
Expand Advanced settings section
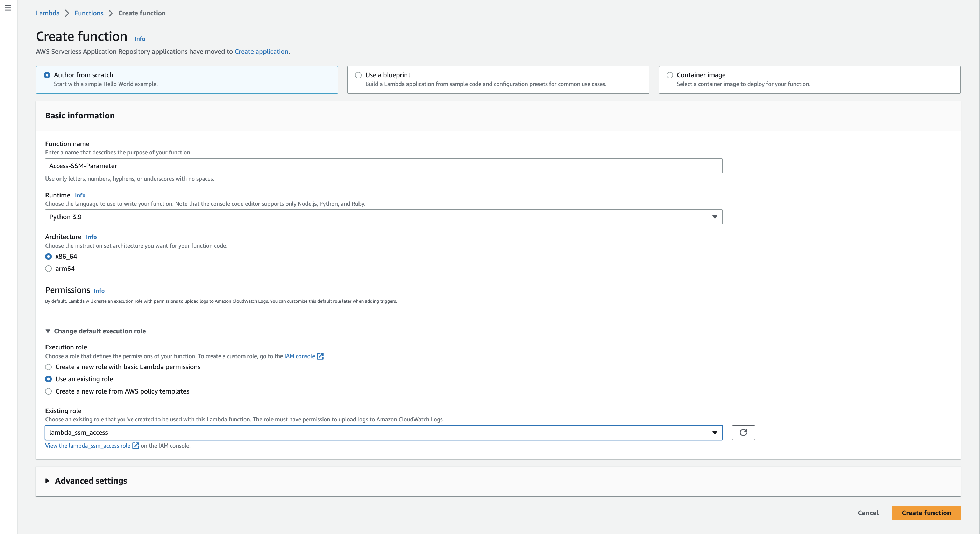(86, 481)
